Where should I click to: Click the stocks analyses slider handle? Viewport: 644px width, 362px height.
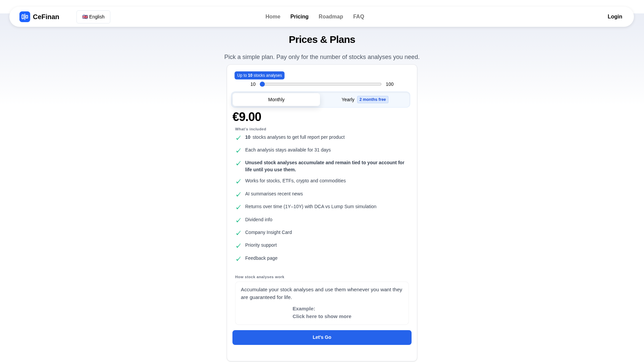[x=262, y=84]
